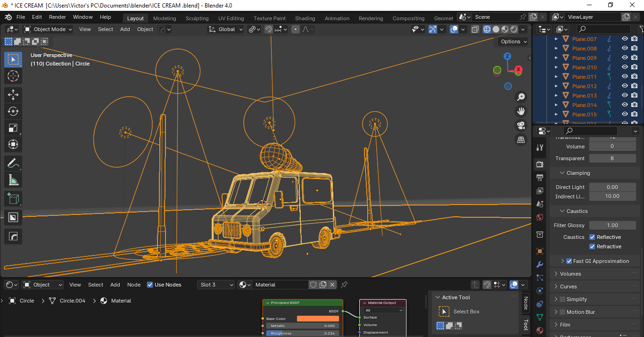Open the Scene properties tab
This screenshot has width=644, height=337.
pyautogui.click(x=540, y=204)
